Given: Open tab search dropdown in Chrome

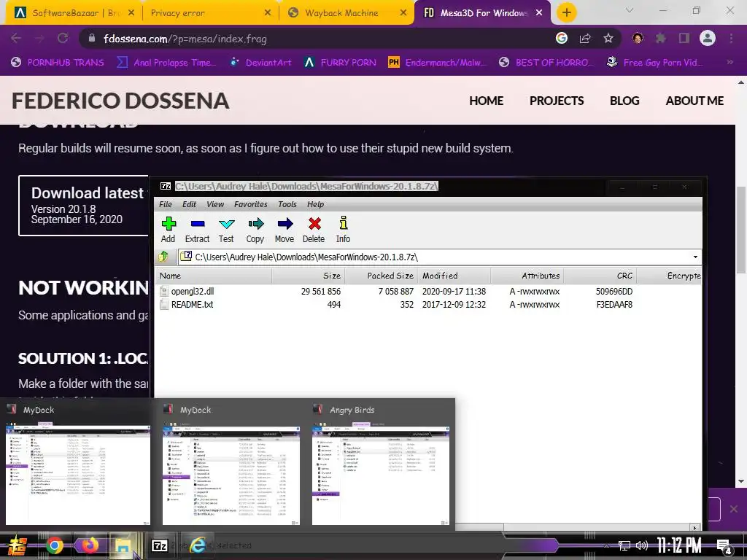Looking at the screenshot, I should pos(630,10).
